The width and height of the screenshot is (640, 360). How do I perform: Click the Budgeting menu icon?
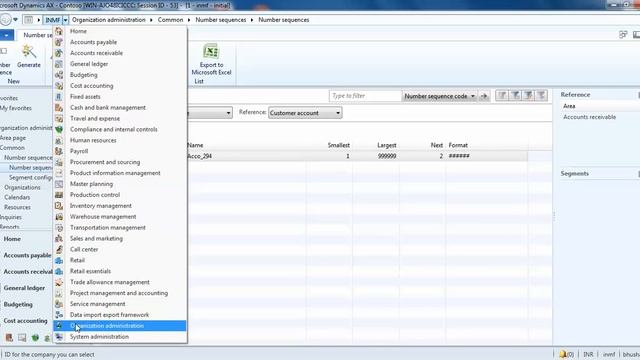pos(59,75)
